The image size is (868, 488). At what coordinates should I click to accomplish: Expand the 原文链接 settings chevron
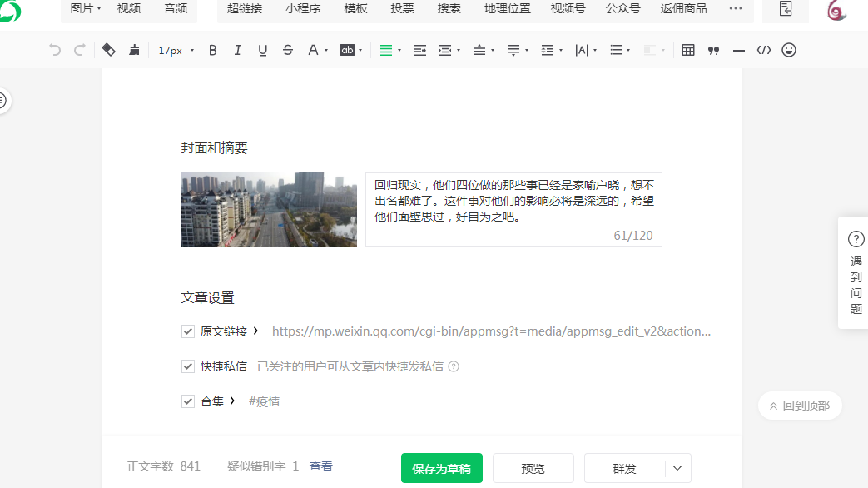point(255,331)
